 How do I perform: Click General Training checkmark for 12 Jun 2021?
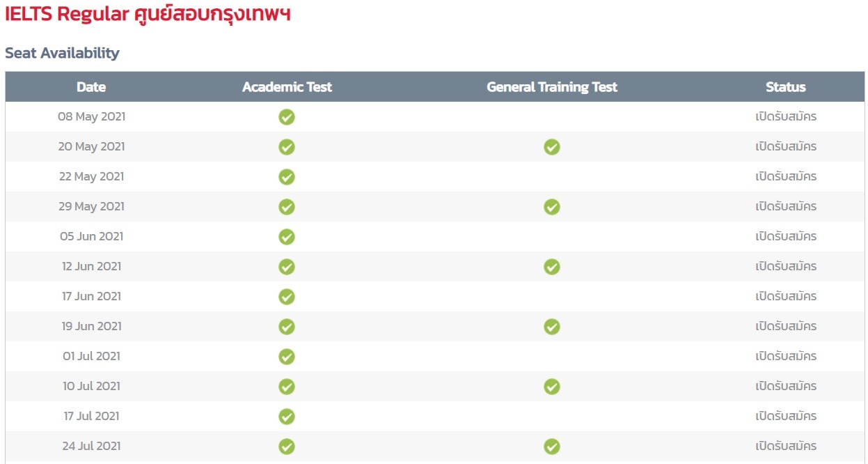[x=552, y=267]
